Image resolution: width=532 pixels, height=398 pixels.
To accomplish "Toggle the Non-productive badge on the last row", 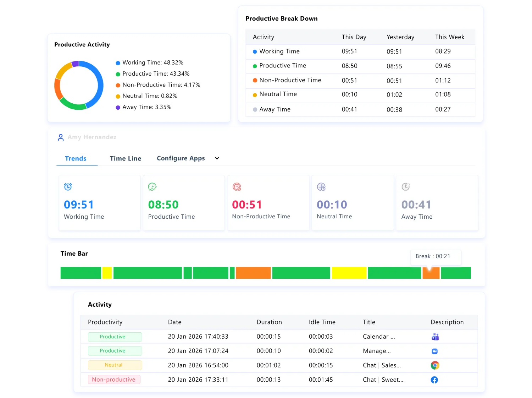I will [x=114, y=379].
